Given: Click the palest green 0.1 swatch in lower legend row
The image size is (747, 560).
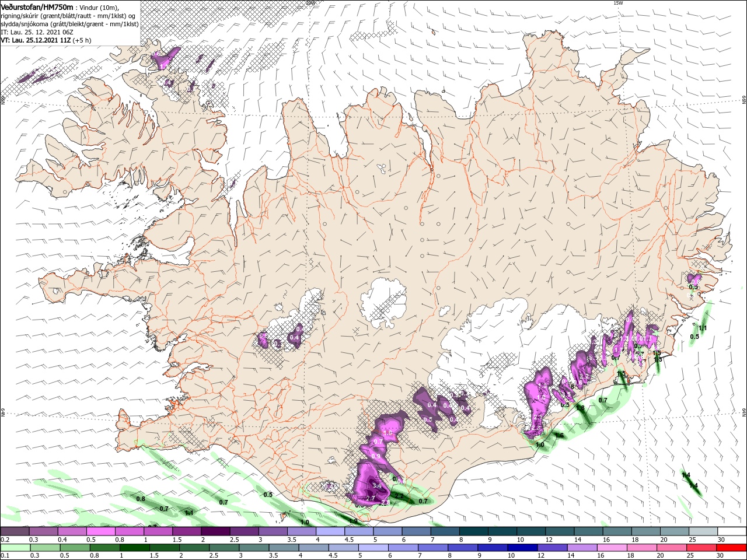Looking at the screenshot, I should point(15,548).
